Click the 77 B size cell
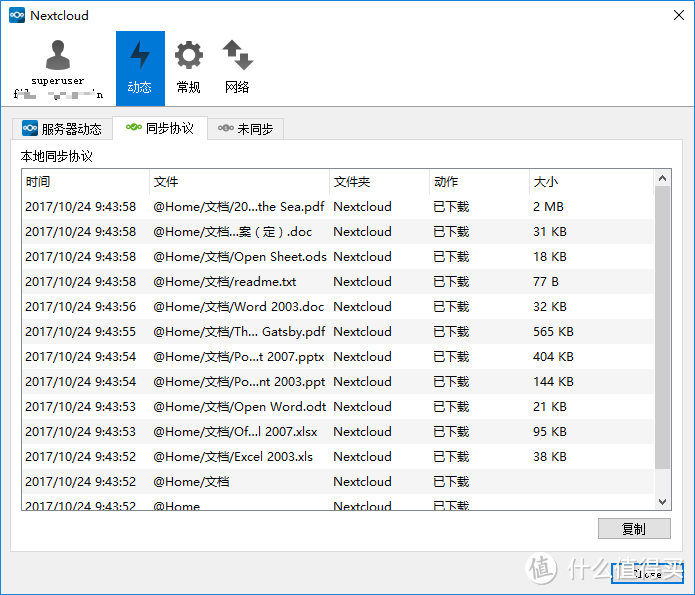695x595 pixels. coord(546,282)
